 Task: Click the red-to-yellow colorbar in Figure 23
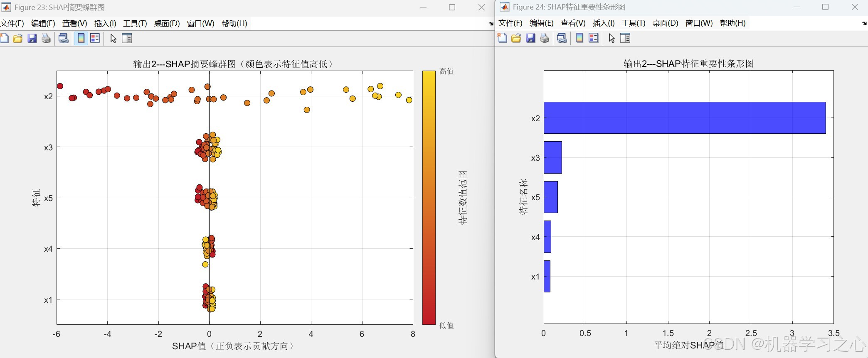coord(429,198)
